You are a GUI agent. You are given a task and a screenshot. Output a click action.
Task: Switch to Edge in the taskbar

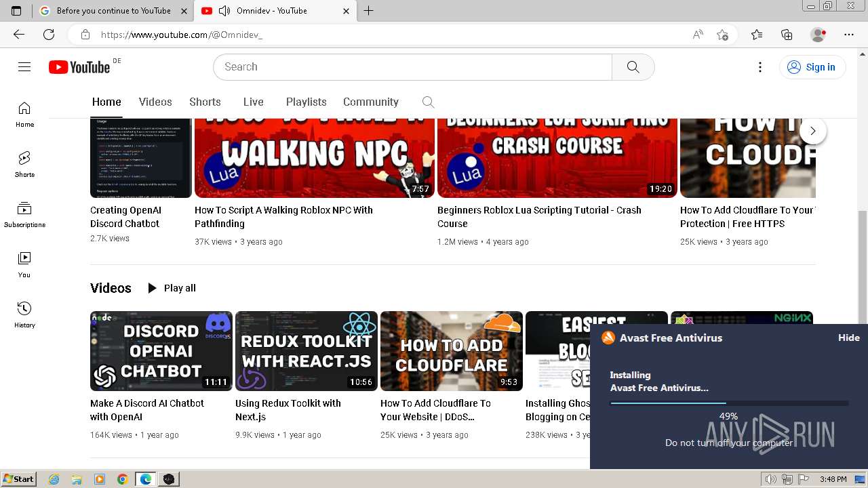(145, 479)
